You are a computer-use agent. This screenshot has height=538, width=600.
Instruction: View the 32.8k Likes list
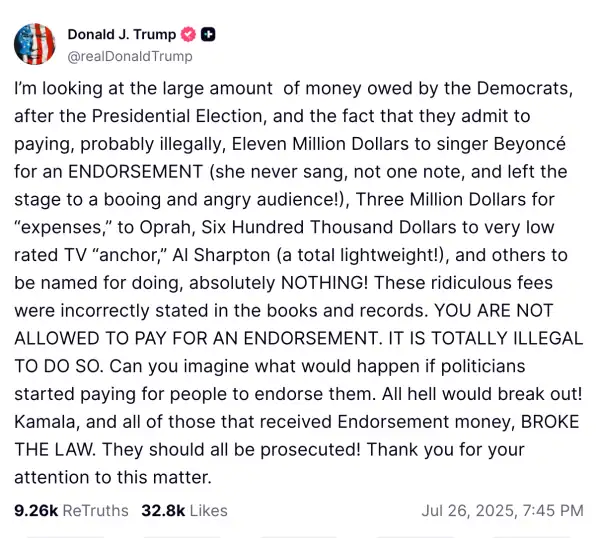tap(186, 510)
